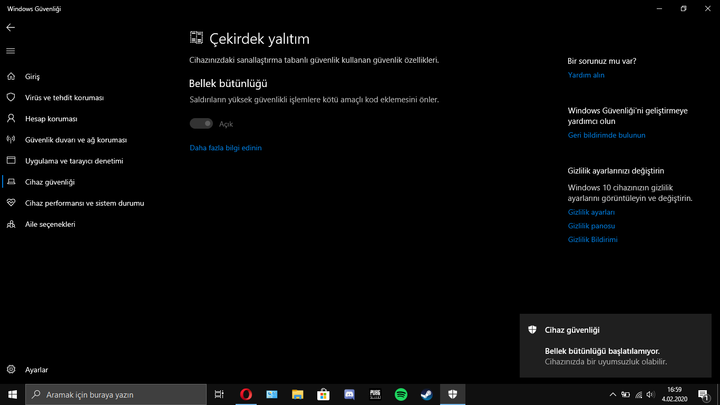This screenshot has height=405, width=720.
Task: Click the battery tray icon
Action: coord(625,394)
